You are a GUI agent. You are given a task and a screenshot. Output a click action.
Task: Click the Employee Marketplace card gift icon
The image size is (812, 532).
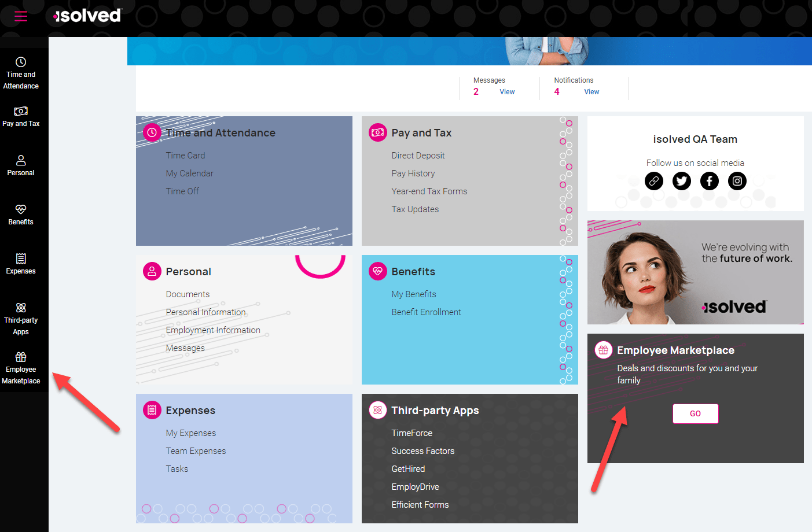[604, 350]
